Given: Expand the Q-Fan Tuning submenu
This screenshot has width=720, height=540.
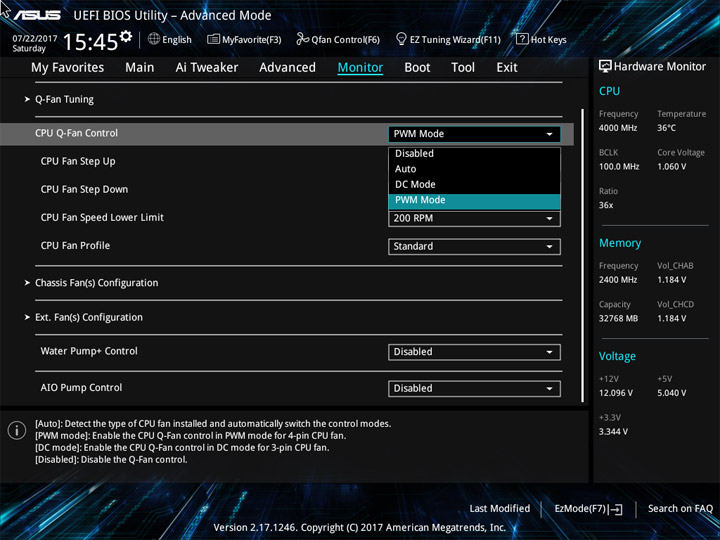Looking at the screenshot, I should pos(64,99).
